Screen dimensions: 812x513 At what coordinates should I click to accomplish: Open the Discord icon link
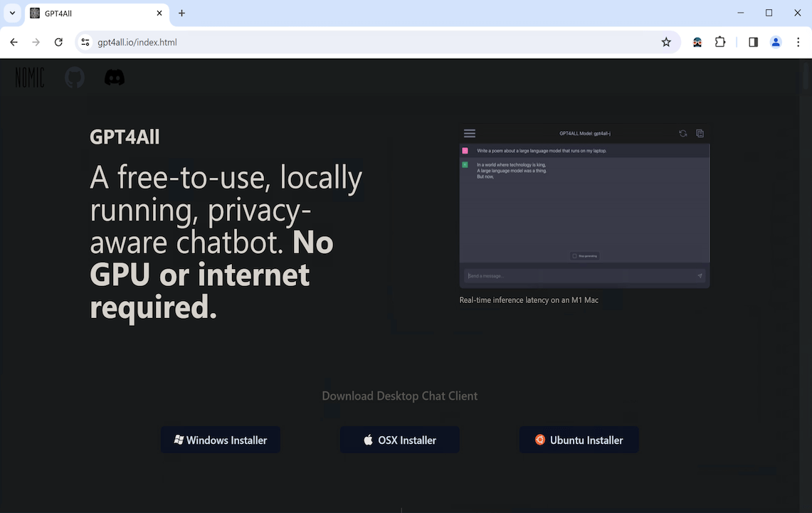[x=115, y=78]
